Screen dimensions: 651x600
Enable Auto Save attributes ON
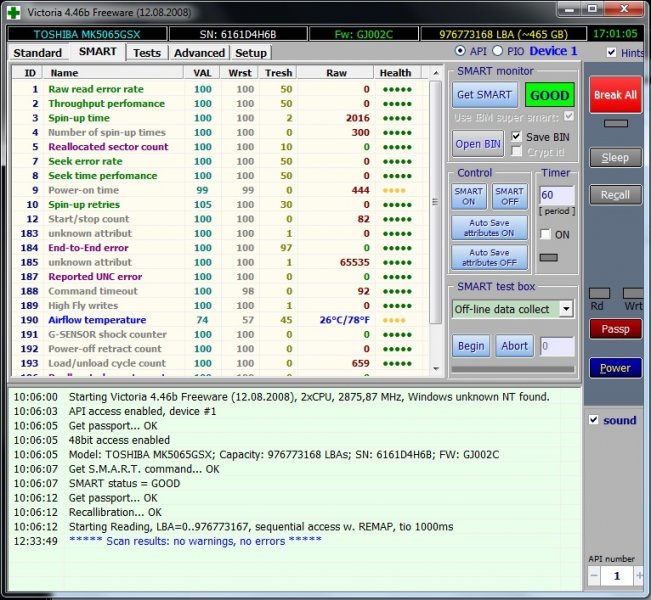point(489,226)
